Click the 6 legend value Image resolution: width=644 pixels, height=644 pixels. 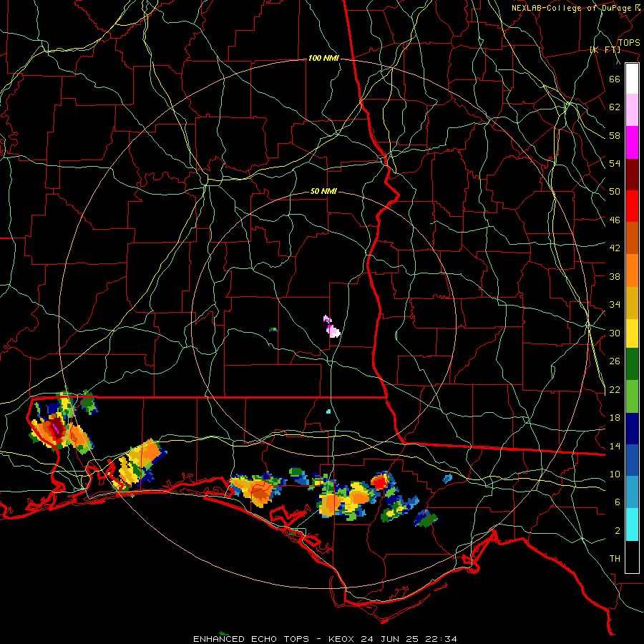pyautogui.click(x=618, y=502)
